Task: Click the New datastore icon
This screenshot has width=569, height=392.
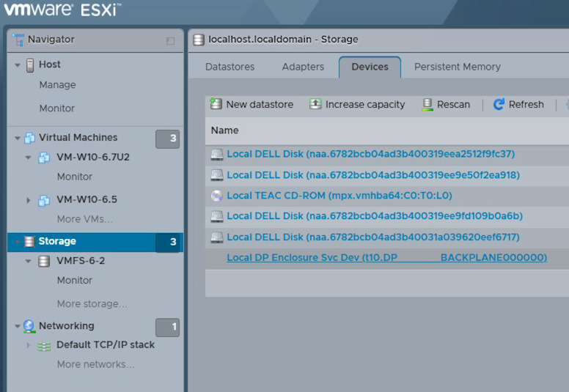Action: coord(216,104)
